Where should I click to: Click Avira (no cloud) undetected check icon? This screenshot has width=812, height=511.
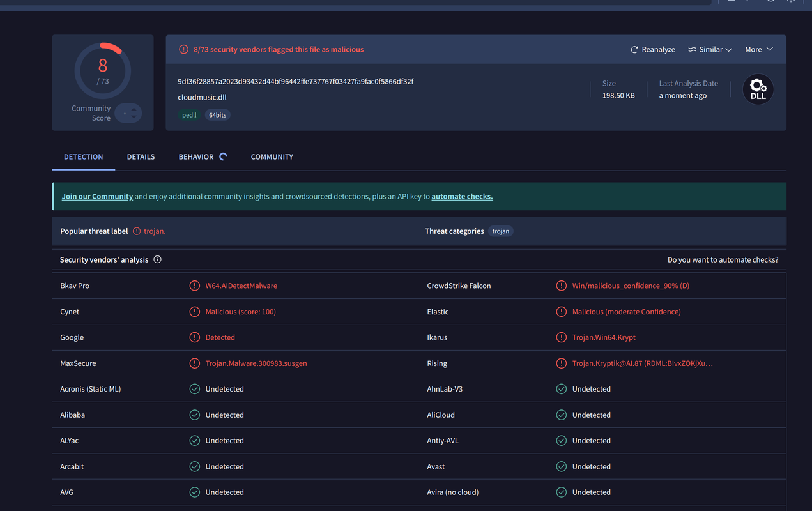tap(561, 492)
